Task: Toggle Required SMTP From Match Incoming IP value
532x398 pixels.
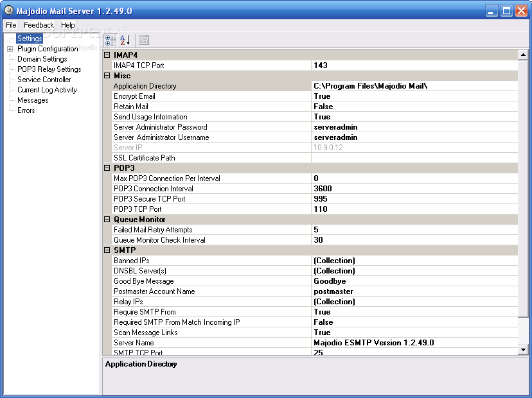Action: (414, 322)
